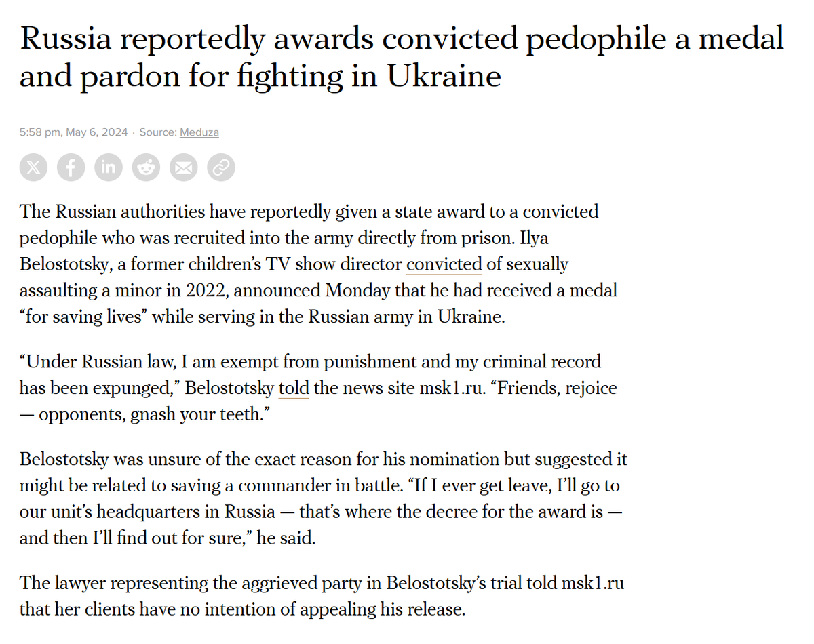Click the "Source:" label text

click(x=157, y=132)
